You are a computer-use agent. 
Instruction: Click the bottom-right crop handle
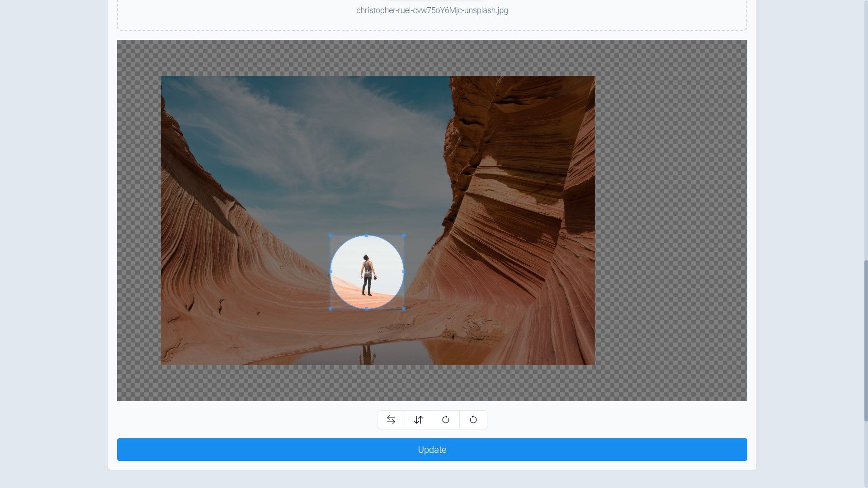click(x=404, y=309)
